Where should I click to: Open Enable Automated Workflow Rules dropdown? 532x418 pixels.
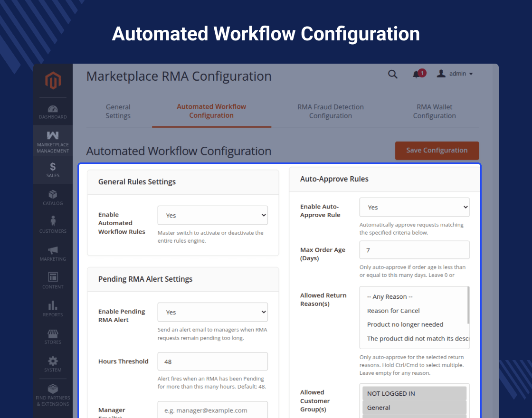pos(213,215)
